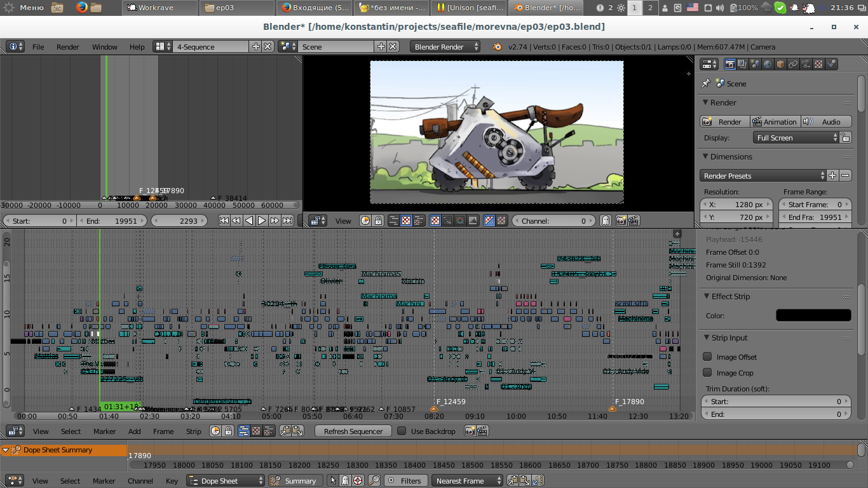The width and height of the screenshot is (868, 488).
Task: Click the Render button
Action: 724,121
